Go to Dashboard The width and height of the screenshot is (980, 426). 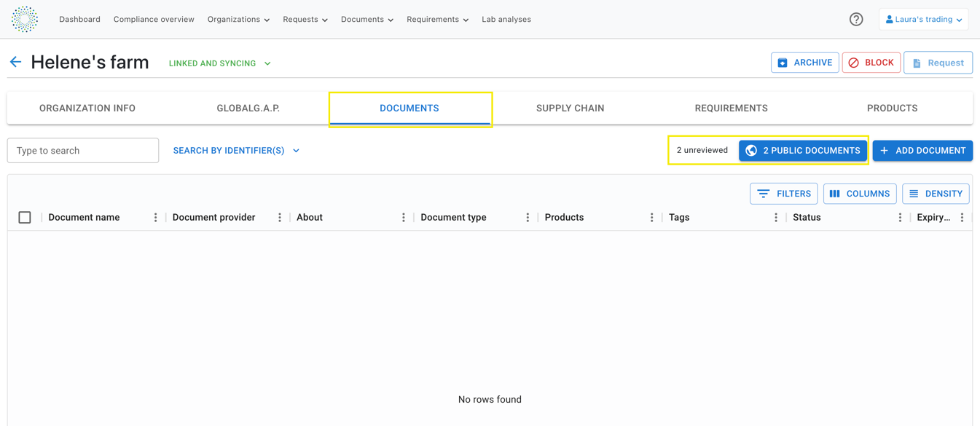79,20
